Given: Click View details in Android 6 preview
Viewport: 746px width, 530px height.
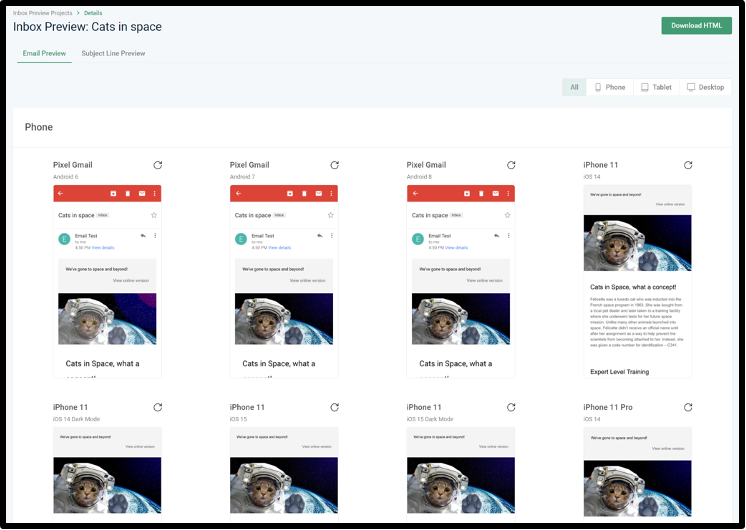Looking at the screenshot, I should (x=103, y=247).
